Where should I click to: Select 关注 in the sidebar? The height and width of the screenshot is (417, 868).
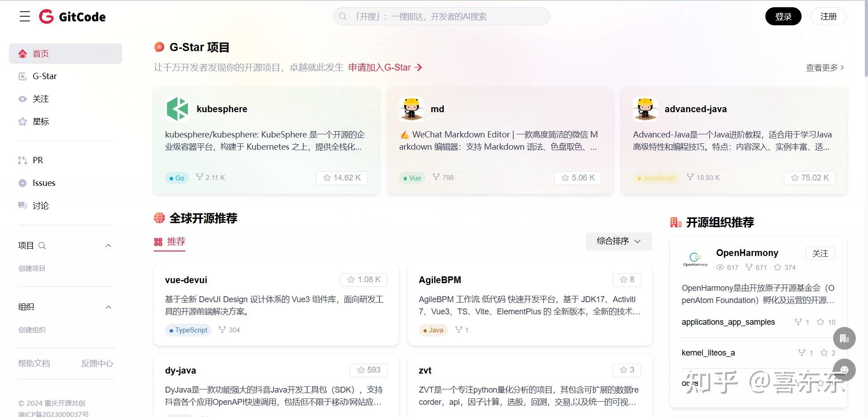point(66,99)
